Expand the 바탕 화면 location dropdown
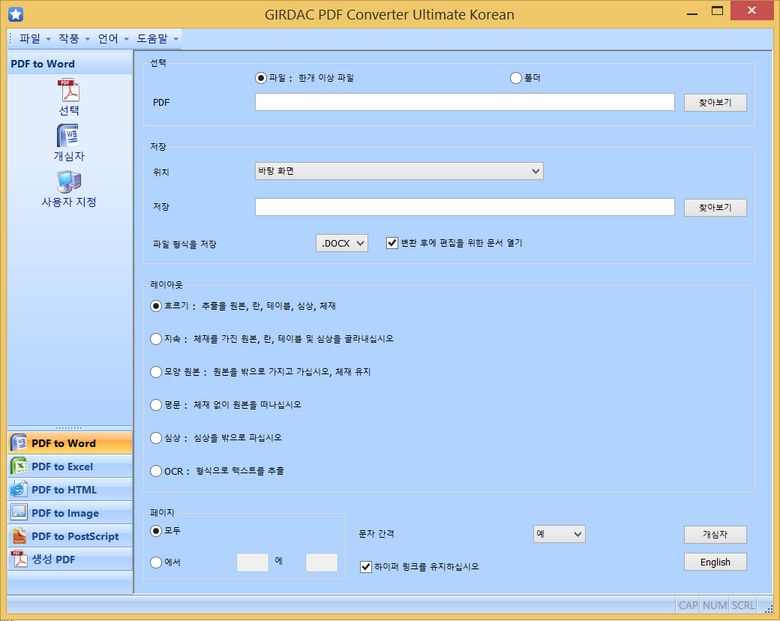This screenshot has width=780, height=621. pos(399,171)
